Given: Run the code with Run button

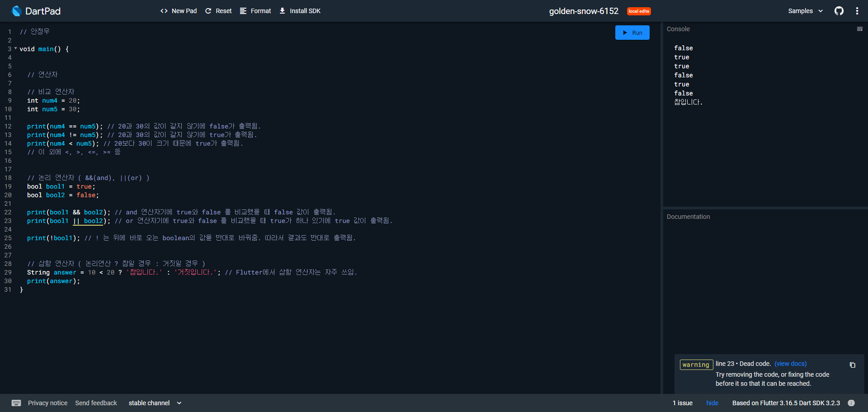Looking at the screenshot, I should (x=632, y=33).
